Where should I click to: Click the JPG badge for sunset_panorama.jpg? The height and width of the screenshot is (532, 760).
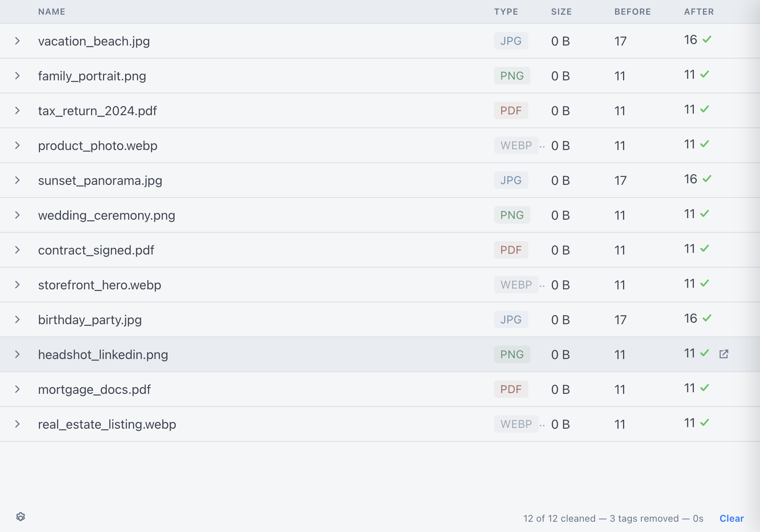511,180
